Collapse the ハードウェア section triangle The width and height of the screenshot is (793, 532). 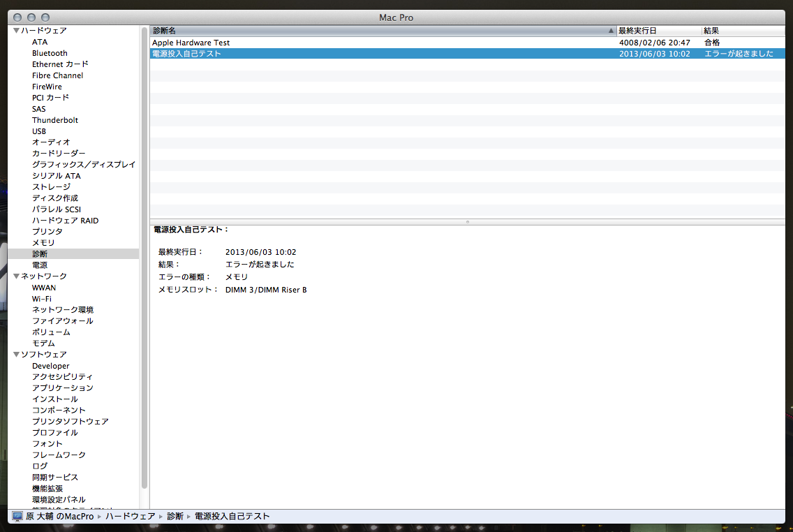pyautogui.click(x=16, y=30)
